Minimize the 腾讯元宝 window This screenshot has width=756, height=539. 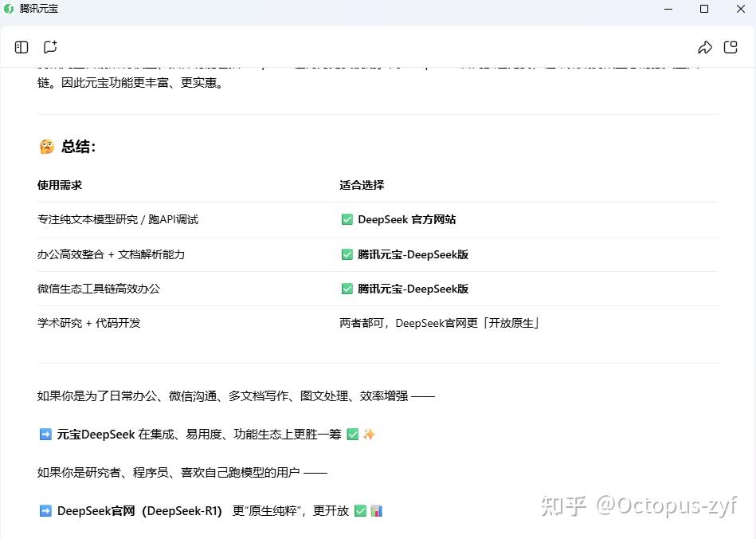[668, 9]
